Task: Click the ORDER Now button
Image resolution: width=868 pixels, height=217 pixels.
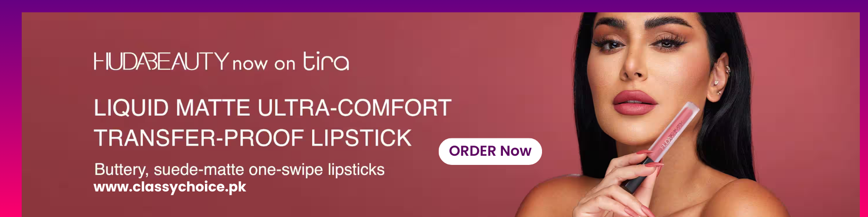Action: tap(490, 151)
